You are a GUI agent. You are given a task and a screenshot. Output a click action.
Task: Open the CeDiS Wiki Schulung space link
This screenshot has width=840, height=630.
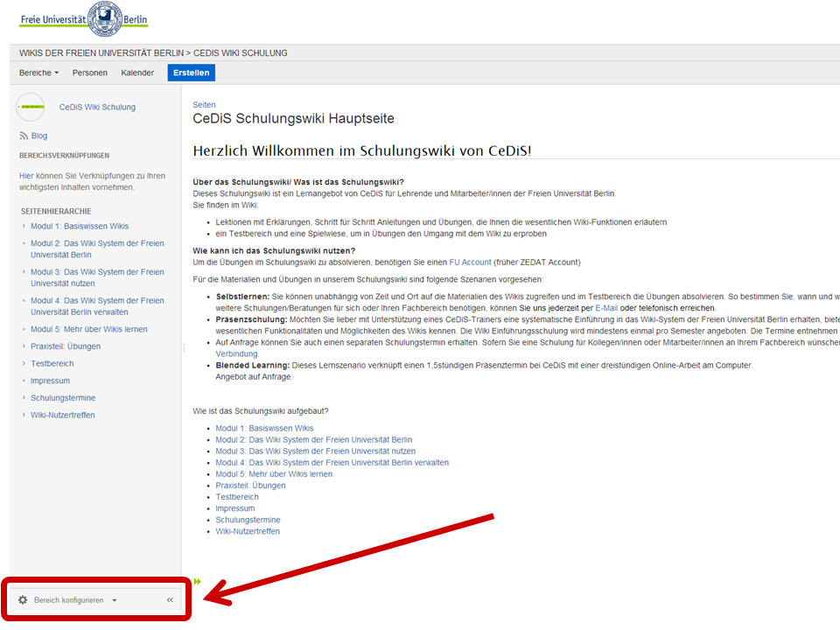(x=97, y=107)
